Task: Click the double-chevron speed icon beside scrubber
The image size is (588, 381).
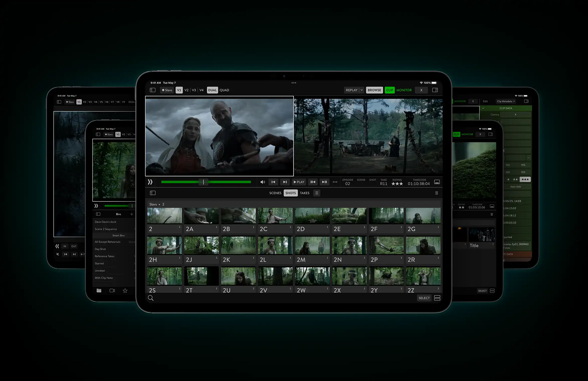Action: click(x=150, y=182)
